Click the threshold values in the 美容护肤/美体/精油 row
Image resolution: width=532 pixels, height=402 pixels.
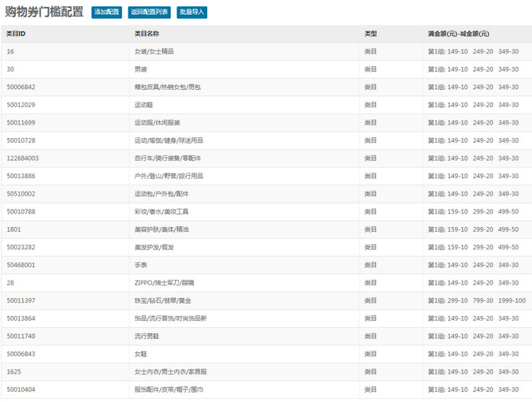click(x=473, y=229)
